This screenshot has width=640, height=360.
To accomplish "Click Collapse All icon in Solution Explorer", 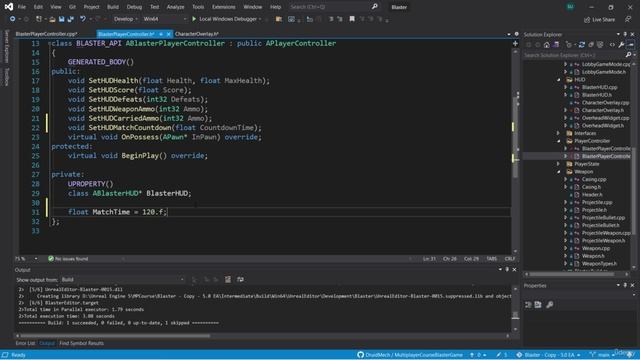I will click(x=591, y=45).
